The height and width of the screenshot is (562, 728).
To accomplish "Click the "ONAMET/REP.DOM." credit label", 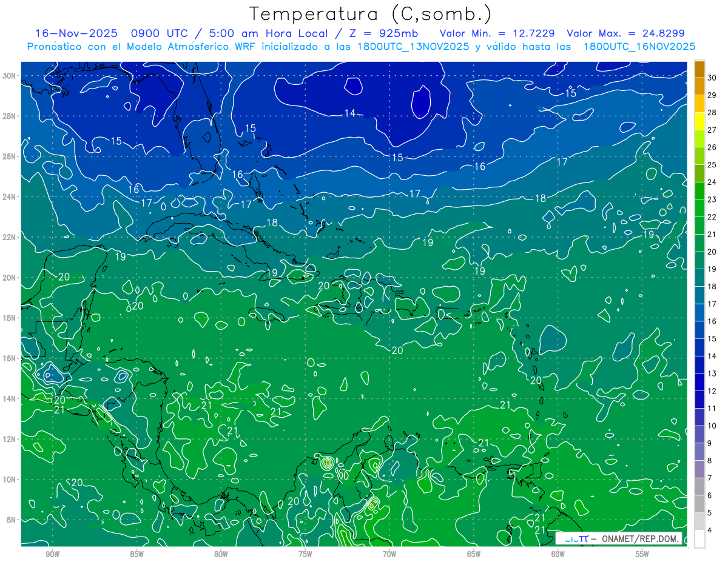I will point(640,538).
